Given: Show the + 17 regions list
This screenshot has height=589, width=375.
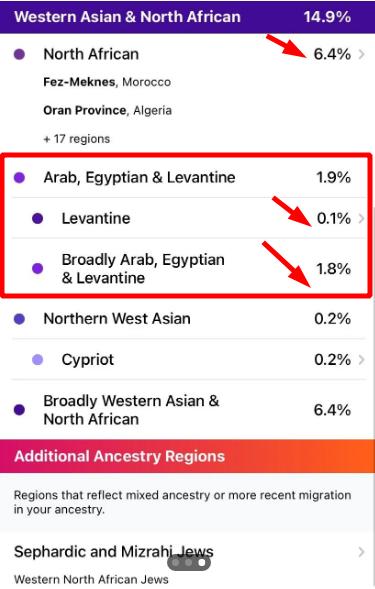Looking at the screenshot, I should [77, 139].
